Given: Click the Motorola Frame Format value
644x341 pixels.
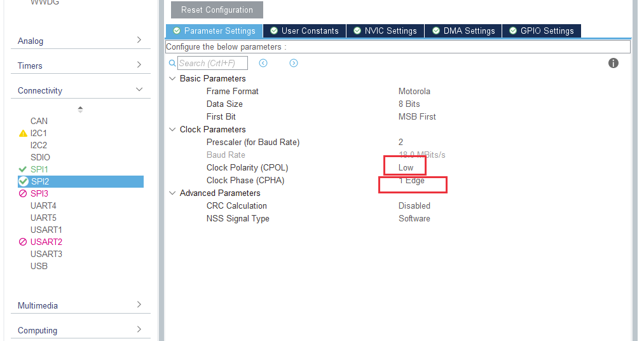Looking at the screenshot, I should (414, 91).
